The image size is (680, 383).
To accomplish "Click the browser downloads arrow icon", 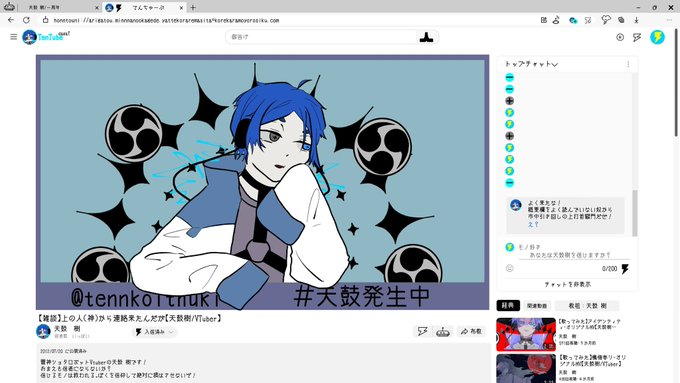I will 637,20.
